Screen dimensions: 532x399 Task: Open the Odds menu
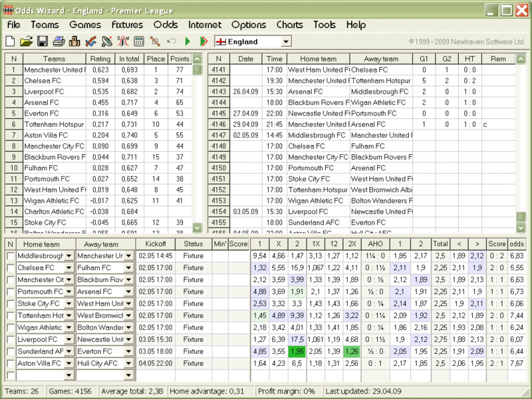pos(166,25)
